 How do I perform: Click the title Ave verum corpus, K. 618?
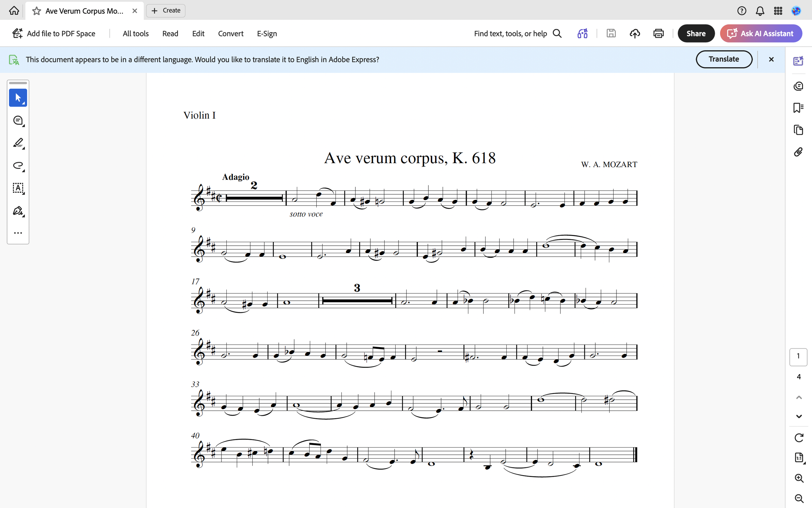point(410,158)
